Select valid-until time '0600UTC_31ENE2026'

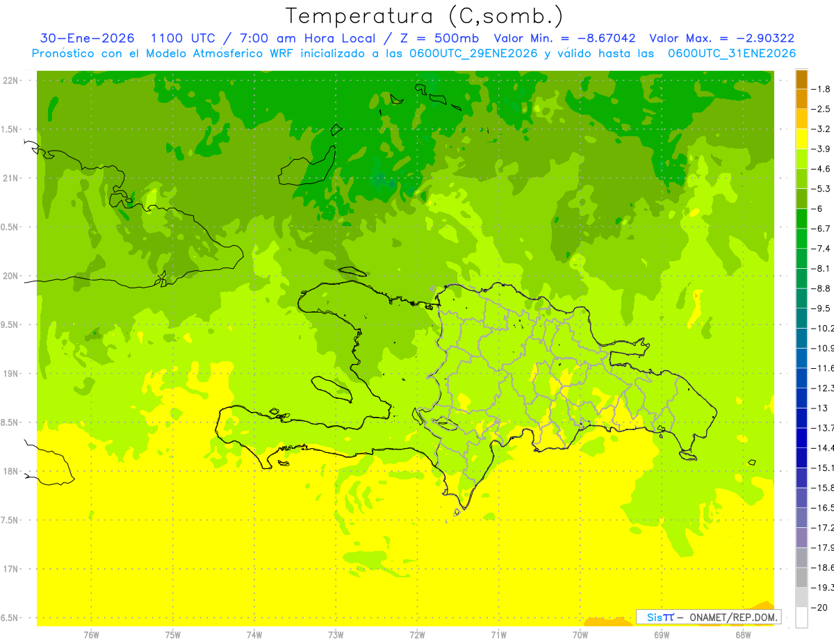point(732,53)
